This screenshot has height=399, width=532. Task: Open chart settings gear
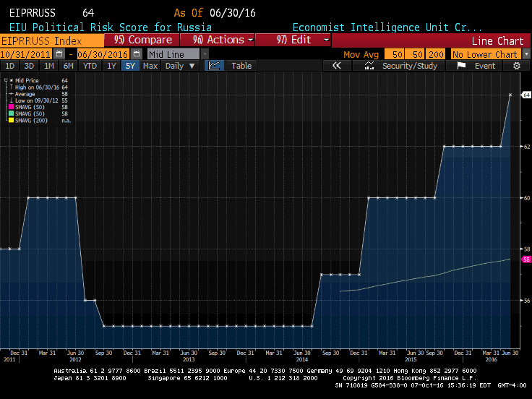516,66
